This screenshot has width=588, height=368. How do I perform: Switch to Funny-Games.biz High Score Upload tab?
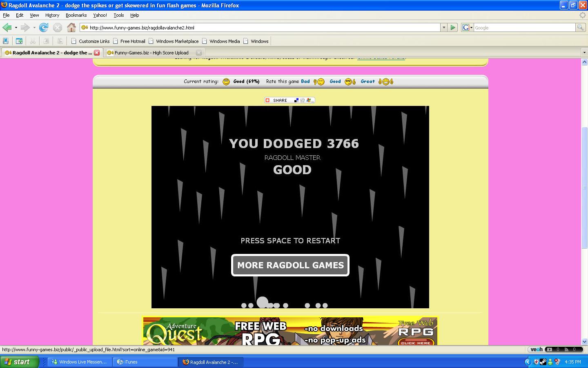(x=154, y=52)
